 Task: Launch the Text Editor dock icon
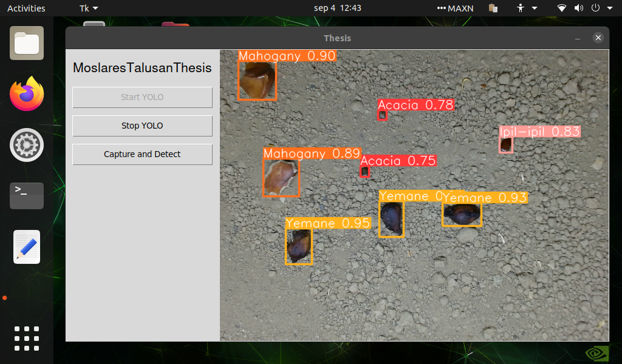[x=27, y=247]
